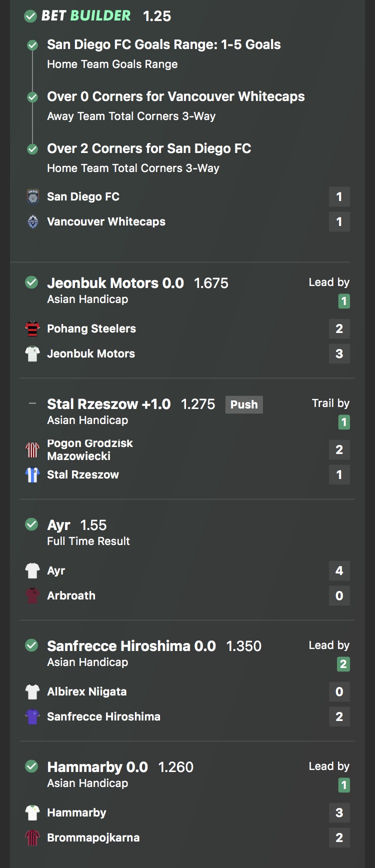Click the Push status badge

pos(244,404)
